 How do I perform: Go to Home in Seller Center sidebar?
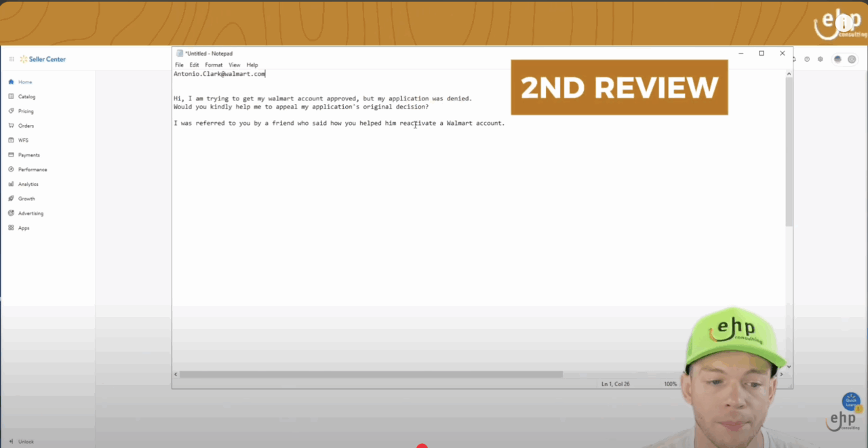(24, 82)
